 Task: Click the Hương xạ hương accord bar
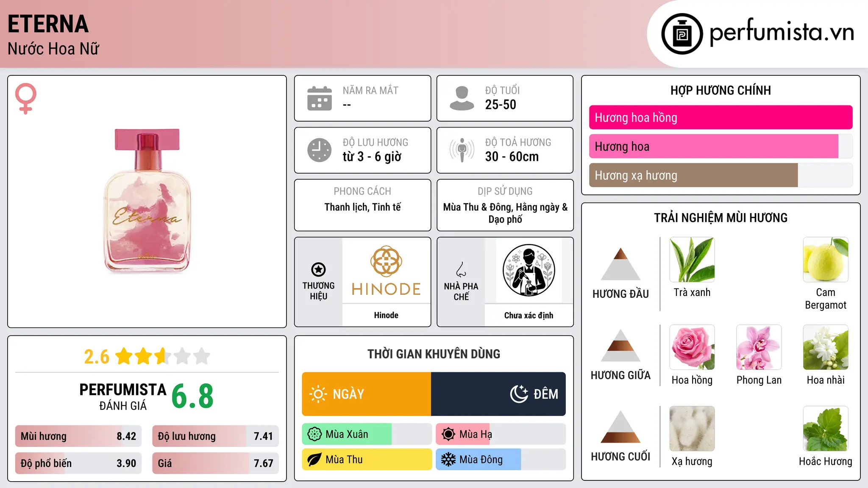721,175
